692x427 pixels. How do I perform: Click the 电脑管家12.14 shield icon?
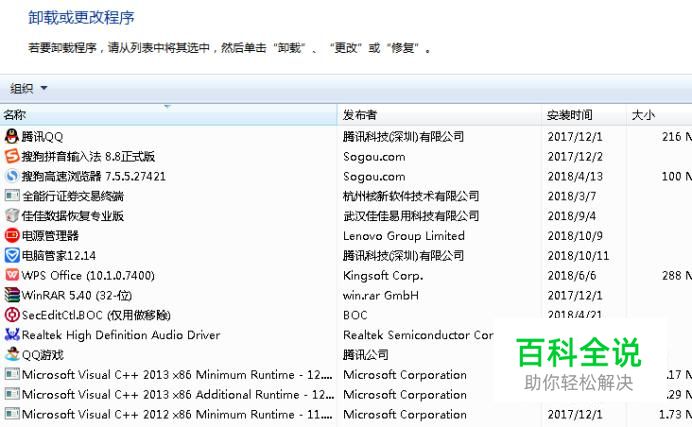click(11, 255)
